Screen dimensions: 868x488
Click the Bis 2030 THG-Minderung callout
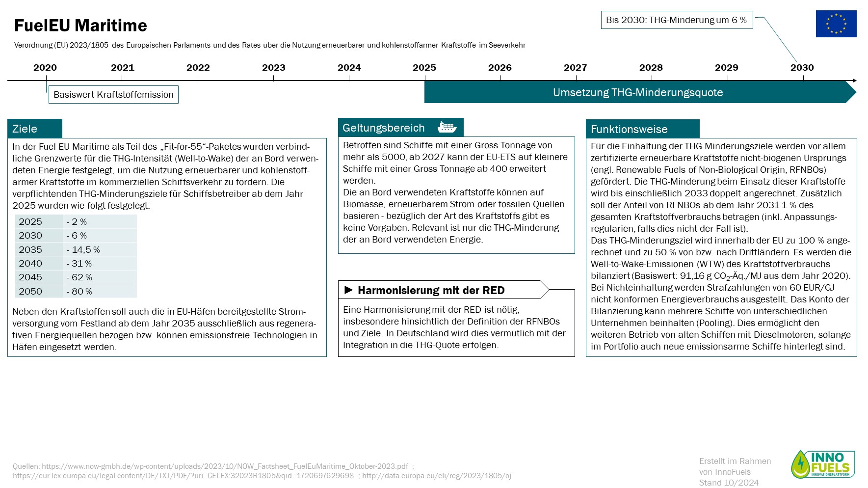(x=677, y=20)
